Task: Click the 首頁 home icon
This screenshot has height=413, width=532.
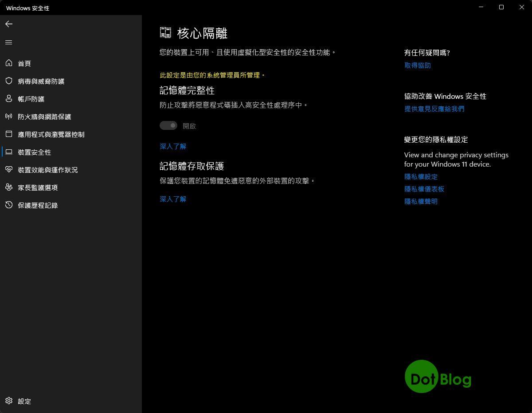Action: click(x=9, y=63)
